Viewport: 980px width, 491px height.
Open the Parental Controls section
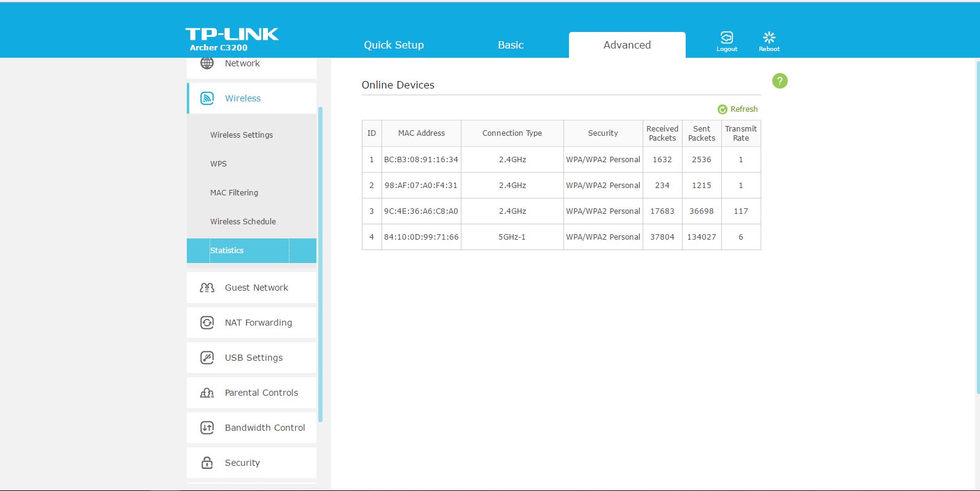[251, 393]
